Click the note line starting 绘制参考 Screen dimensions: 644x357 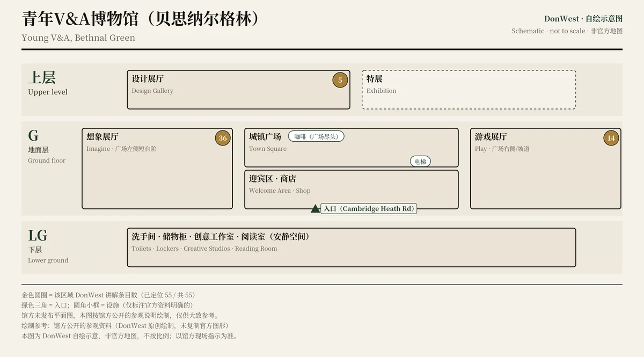click(125, 326)
